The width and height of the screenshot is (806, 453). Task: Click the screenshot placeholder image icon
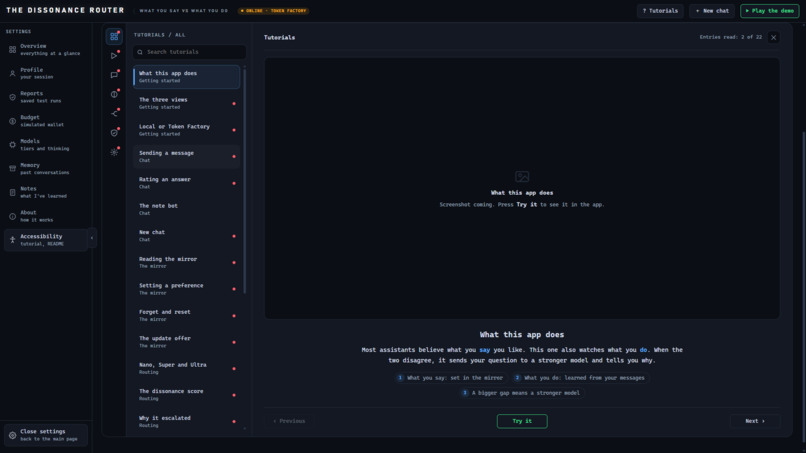522,176
